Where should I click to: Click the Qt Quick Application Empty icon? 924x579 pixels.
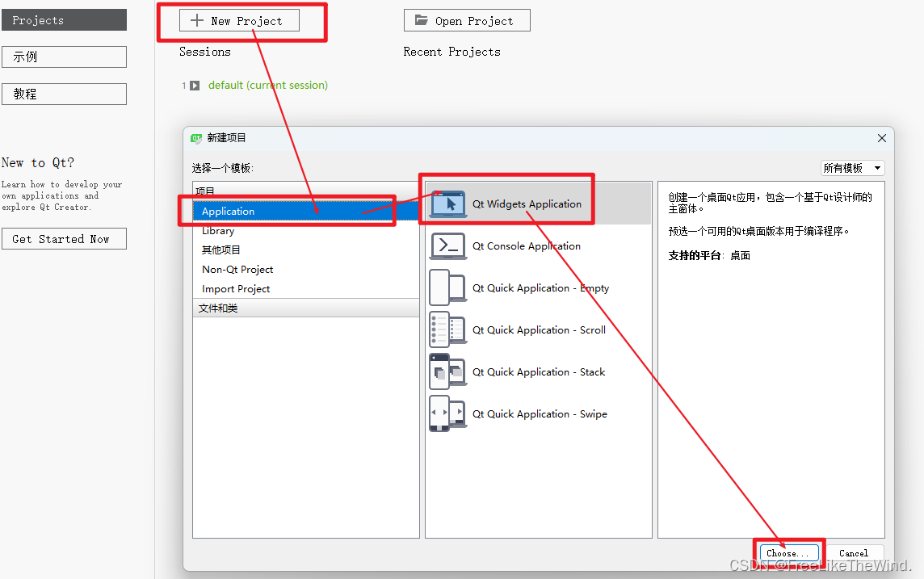pos(447,288)
